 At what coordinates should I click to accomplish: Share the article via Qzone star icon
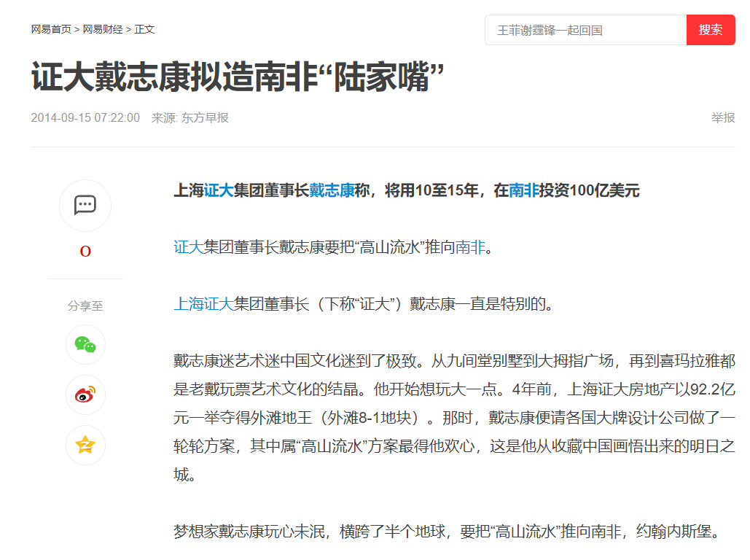pyautogui.click(x=85, y=445)
